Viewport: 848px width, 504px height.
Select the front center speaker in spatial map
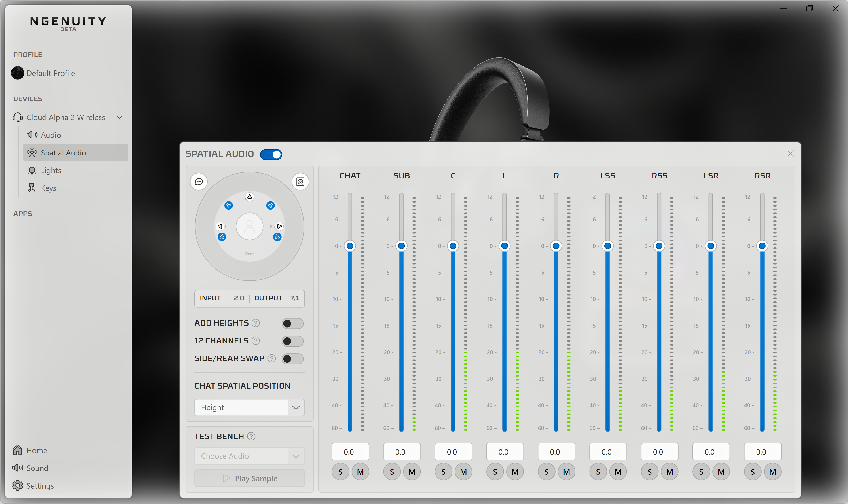click(x=250, y=197)
